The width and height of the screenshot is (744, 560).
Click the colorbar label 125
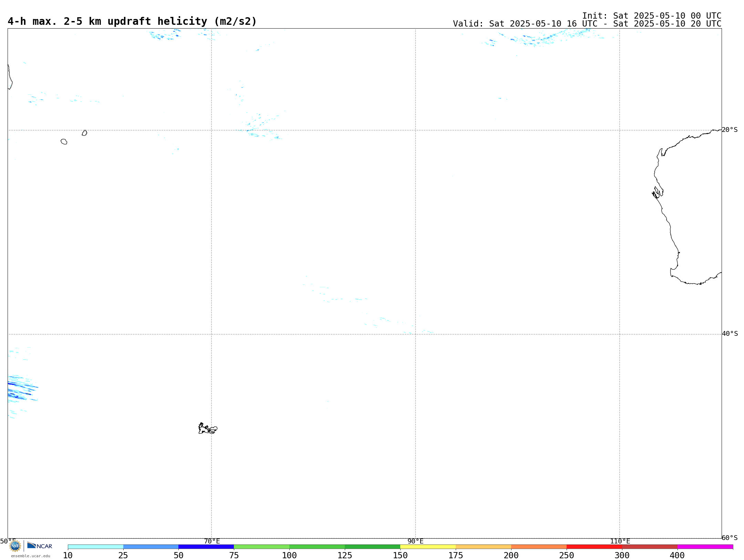pos(345,556)
